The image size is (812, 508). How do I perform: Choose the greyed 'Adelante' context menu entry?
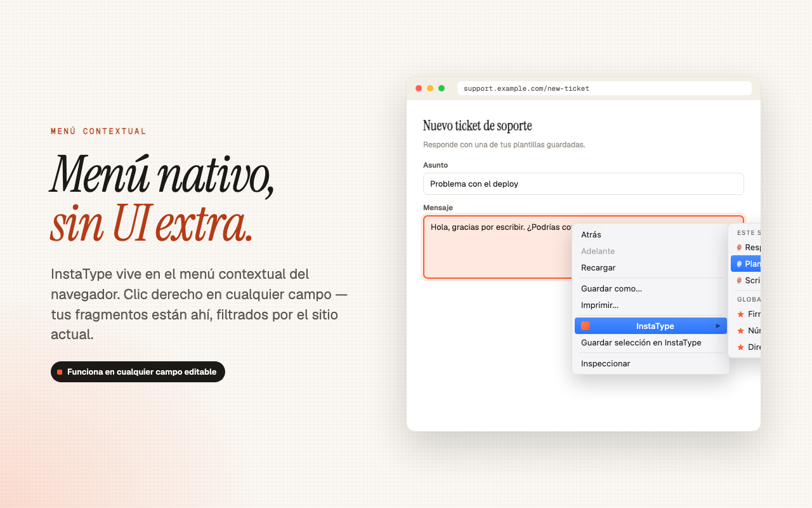(651, 251)
